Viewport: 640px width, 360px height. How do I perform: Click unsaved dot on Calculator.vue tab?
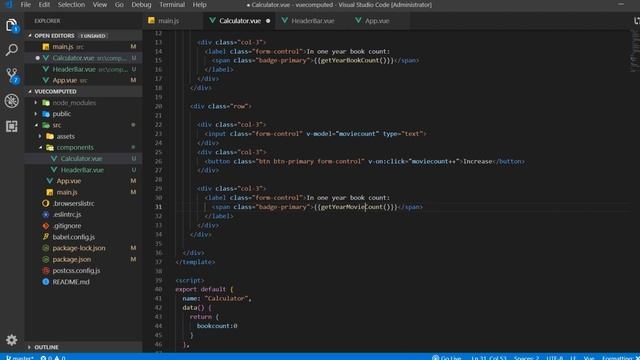[268, 21]
